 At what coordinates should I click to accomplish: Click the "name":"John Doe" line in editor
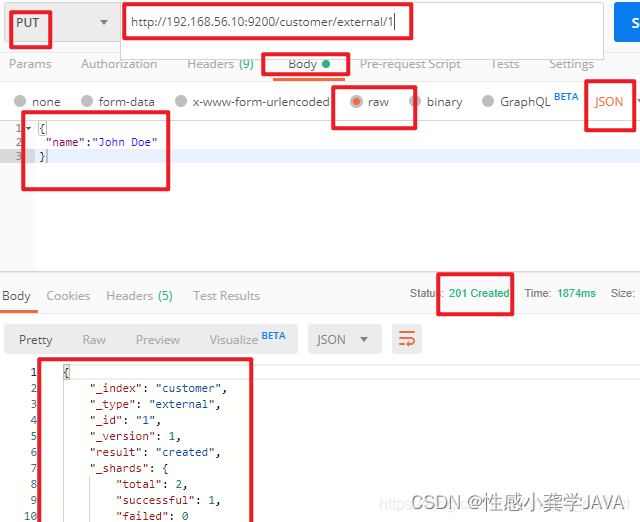pyautogui.click(x=101, y=142)
